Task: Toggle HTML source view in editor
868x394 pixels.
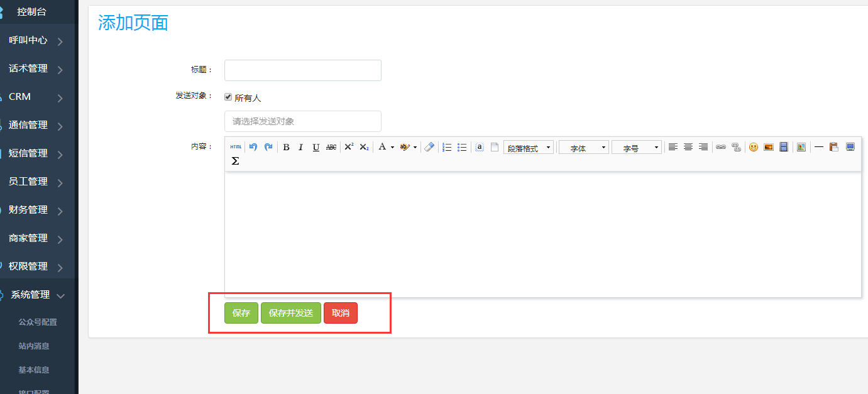Action: click(x=236, y=147)
